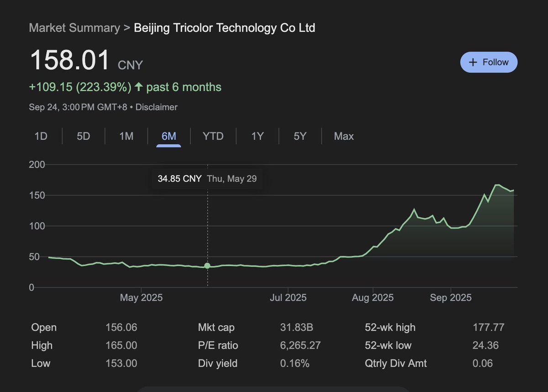Click the High value 165.00
The image size is (548, 392).
[121, 345]
